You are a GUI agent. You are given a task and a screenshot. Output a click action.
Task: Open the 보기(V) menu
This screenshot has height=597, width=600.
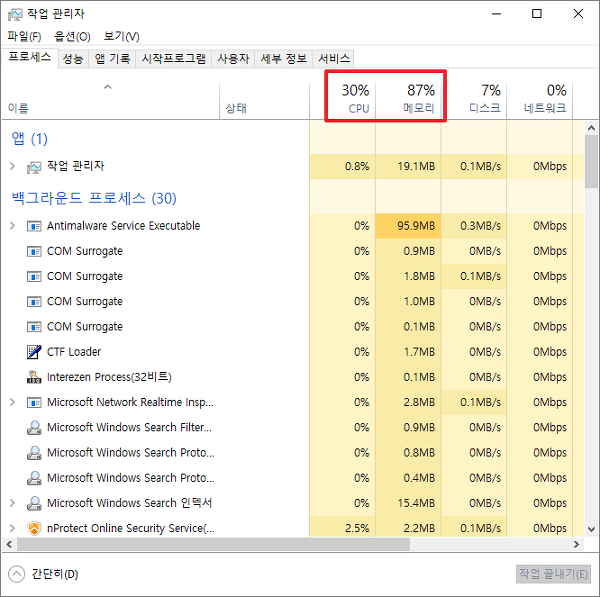[121, 37]
